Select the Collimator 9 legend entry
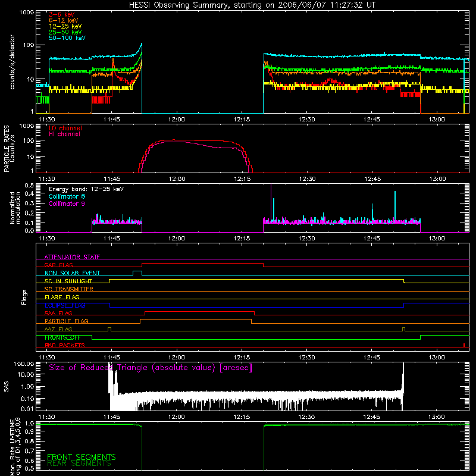This screenshot has width=476, height=476. 67,203
